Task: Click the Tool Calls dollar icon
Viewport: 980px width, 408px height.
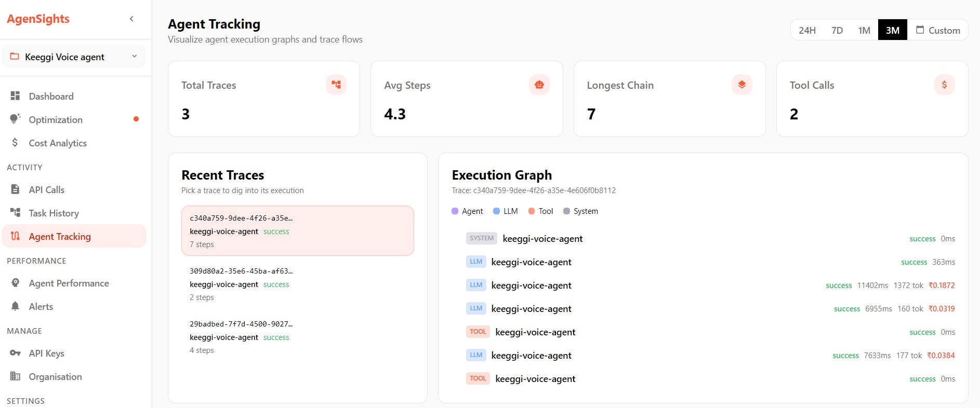Action: [944, 85]
